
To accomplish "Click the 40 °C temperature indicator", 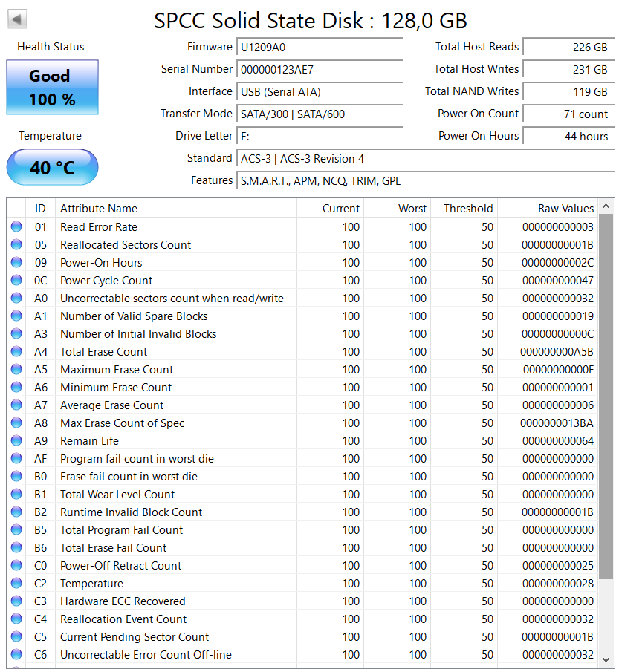I will coord(52,168).
